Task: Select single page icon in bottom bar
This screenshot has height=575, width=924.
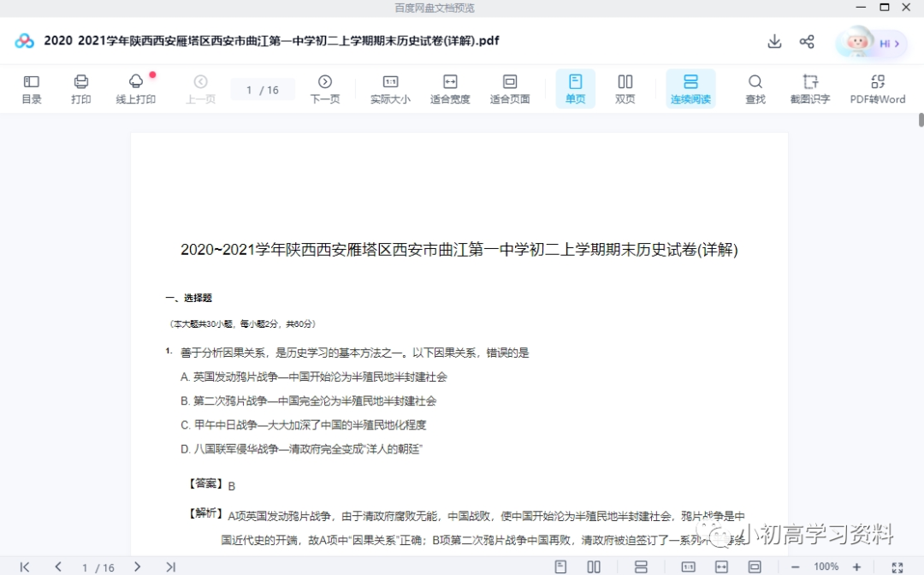Action: 560,566
